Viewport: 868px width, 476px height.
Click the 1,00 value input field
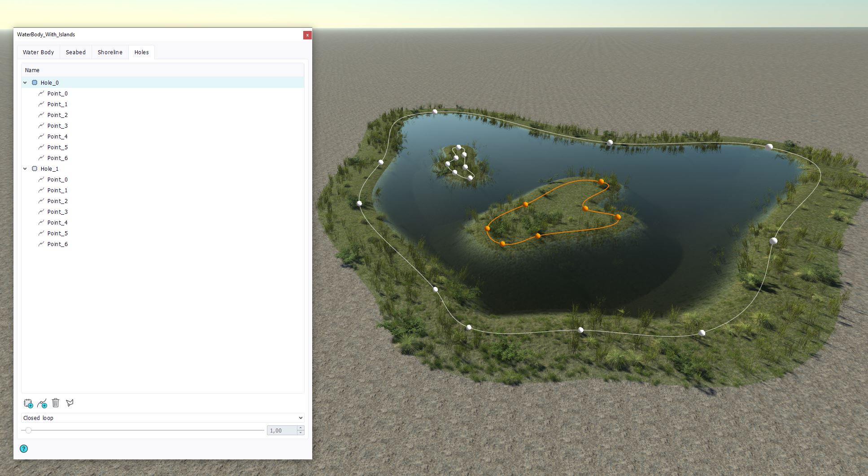tap(282, 430)
